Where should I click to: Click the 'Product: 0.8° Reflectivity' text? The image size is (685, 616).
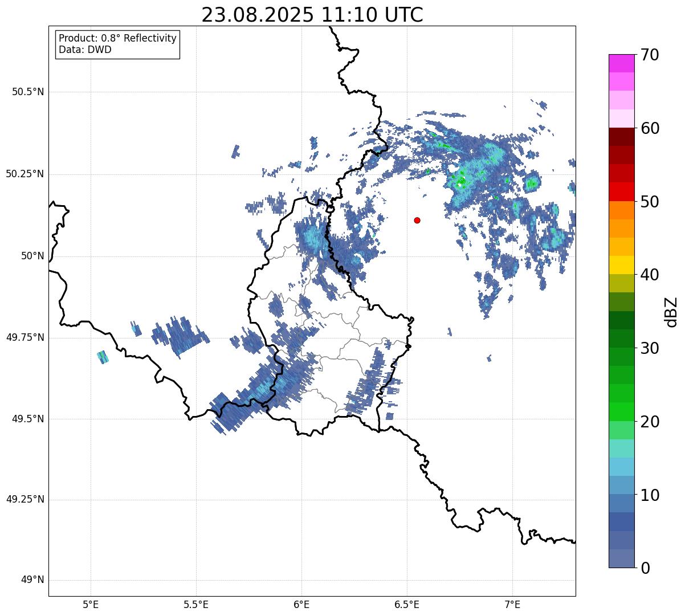click(118, 38)
